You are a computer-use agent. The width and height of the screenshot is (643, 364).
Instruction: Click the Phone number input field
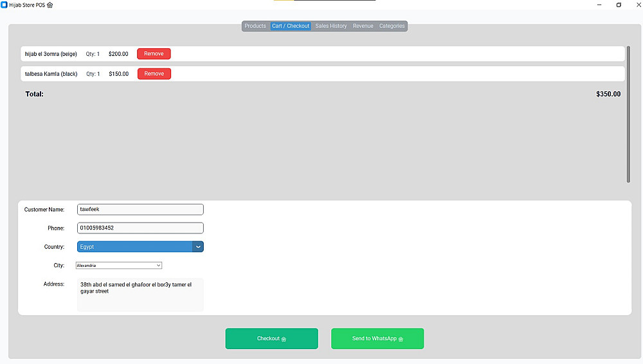click(140, 228)
